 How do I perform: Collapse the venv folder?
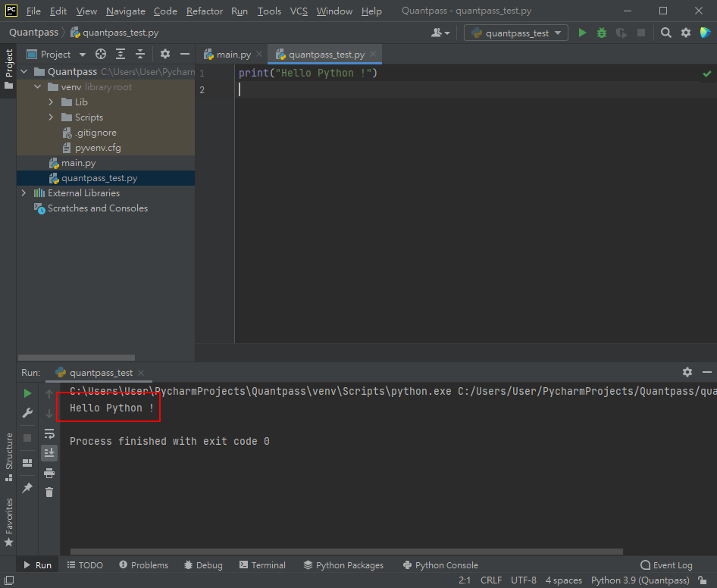pos(37,87)
